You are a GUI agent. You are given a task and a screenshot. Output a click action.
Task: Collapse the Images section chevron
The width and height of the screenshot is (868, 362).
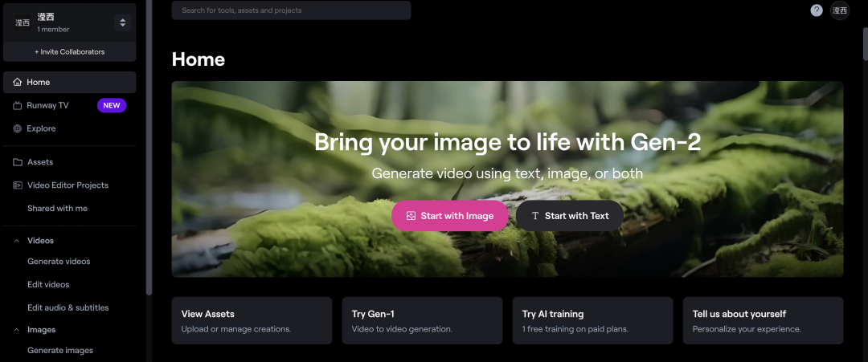click(17, 330)
